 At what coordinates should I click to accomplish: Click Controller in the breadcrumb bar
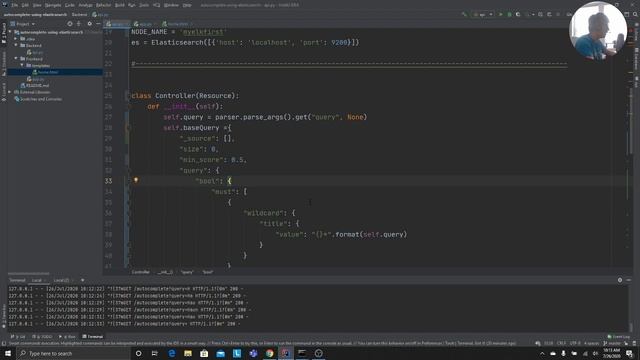[140, 272]
